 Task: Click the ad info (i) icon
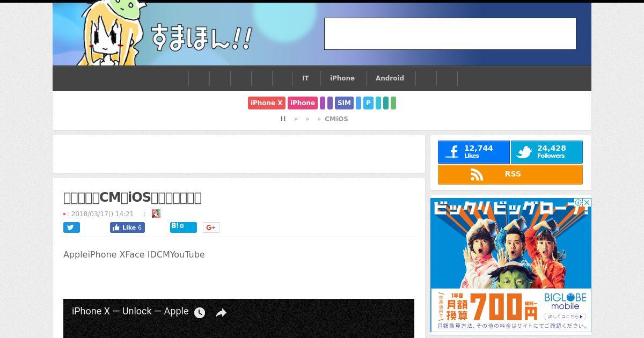click(579, 202)
